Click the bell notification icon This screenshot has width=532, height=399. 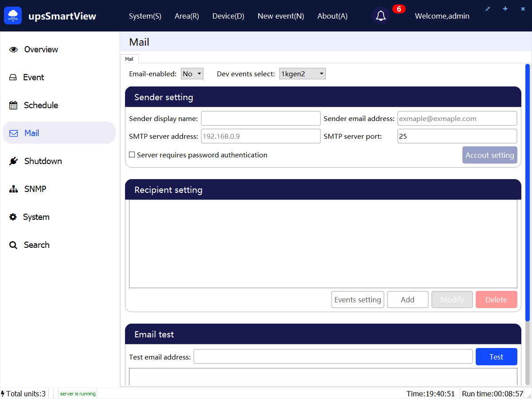(380, 16)
